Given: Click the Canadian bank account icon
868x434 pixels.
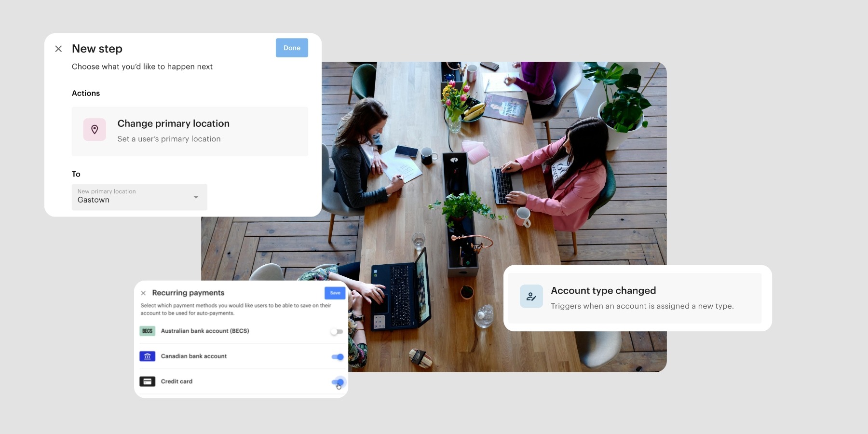Looking at the screenshot, I should click(147, 356).
